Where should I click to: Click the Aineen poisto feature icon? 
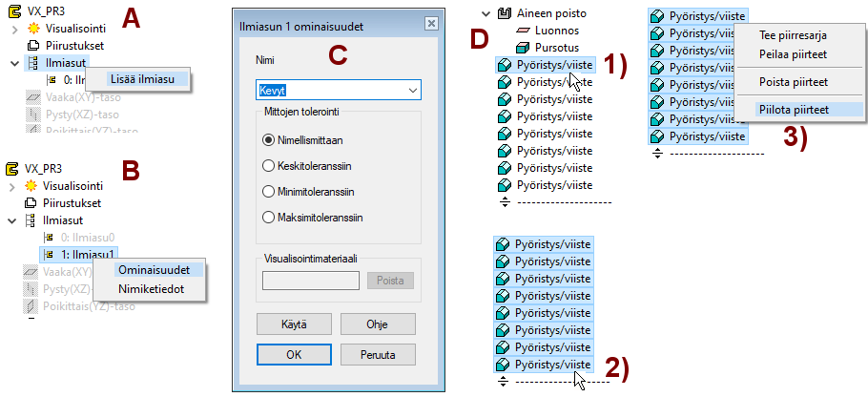click(x=505, y=14)
